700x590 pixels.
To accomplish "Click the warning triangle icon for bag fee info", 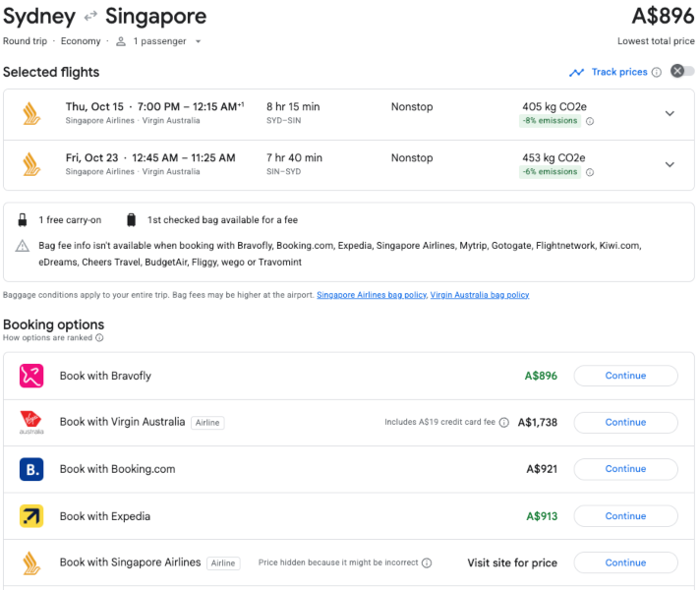I will (x=23, y=246).
